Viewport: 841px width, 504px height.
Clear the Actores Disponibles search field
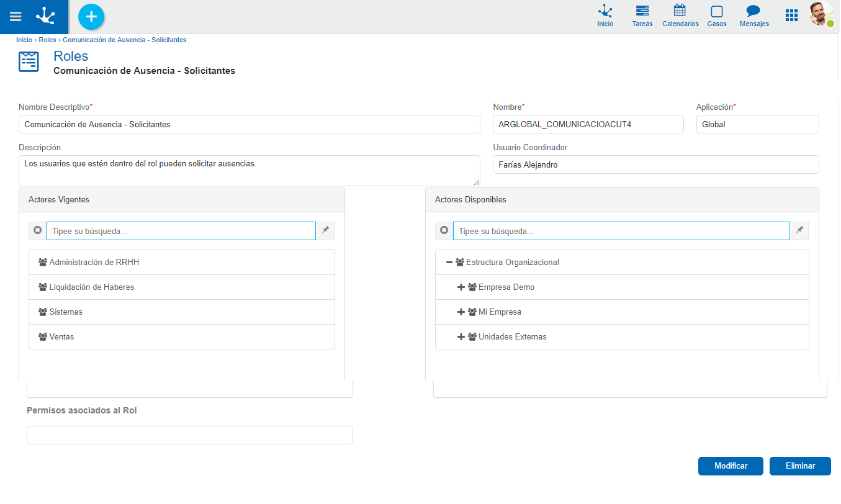coord(444,230)
